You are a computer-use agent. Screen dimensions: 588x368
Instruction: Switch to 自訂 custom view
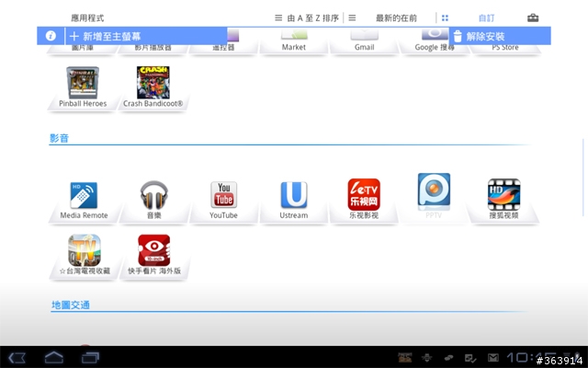pyautogui.click(x=486, y=18)
